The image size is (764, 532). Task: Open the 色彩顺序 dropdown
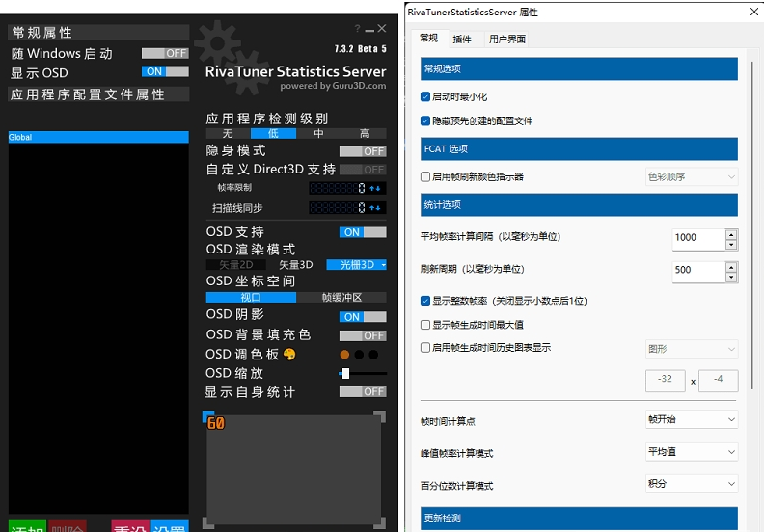[x=692, y=176]
